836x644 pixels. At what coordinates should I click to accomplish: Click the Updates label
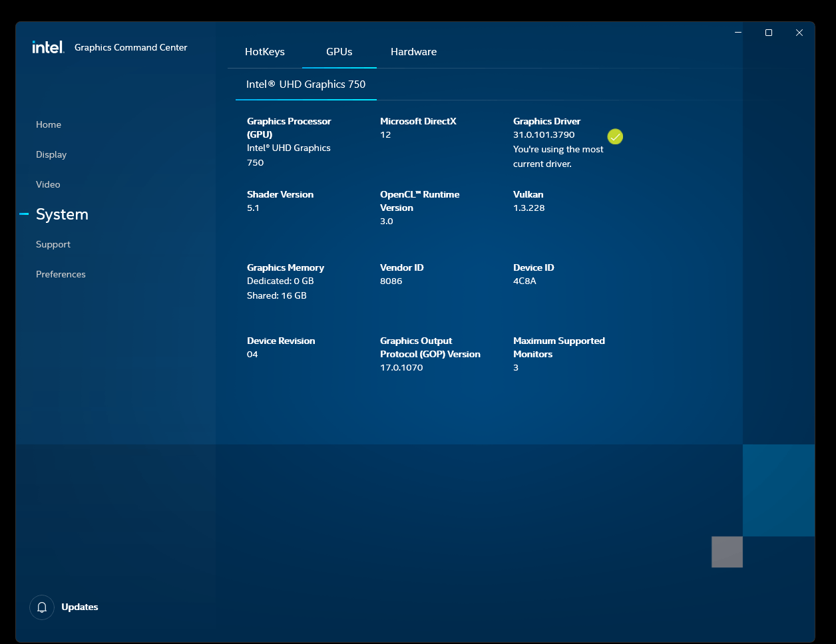(80, 607)
